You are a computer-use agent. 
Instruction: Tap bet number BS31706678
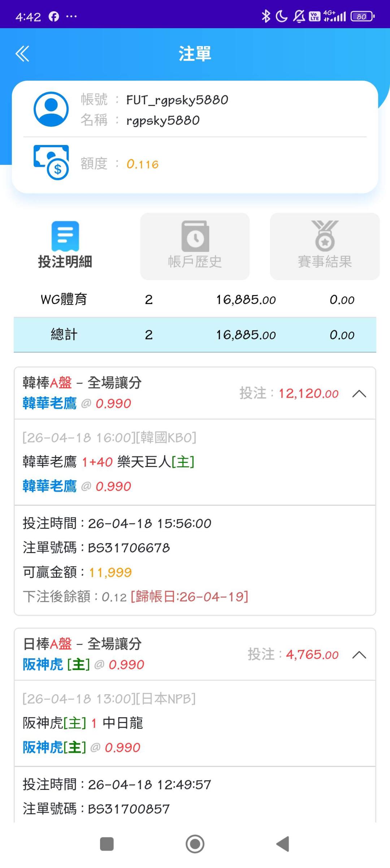(129, 548)
